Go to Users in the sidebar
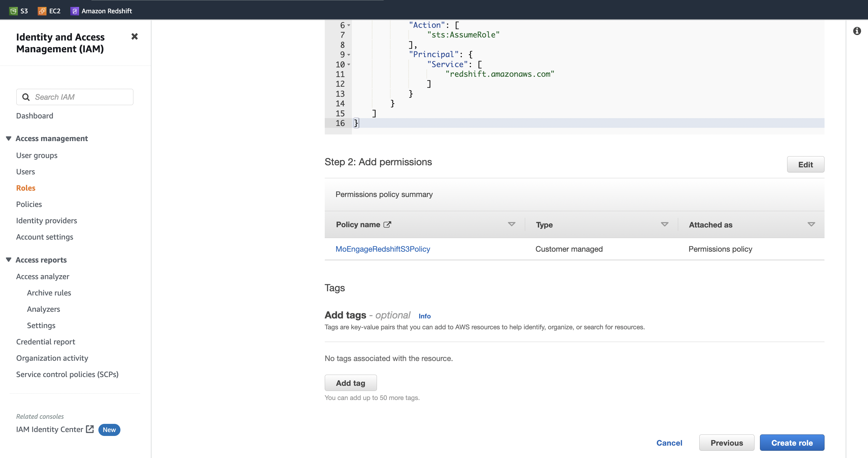 pyautogui.click(x=26, y=172)
